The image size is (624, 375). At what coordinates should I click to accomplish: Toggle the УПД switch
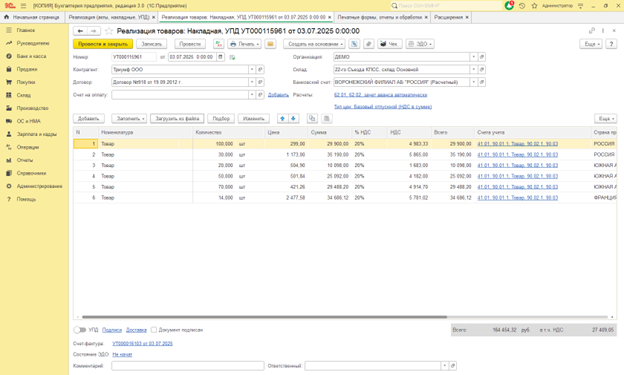click(80, 330)
